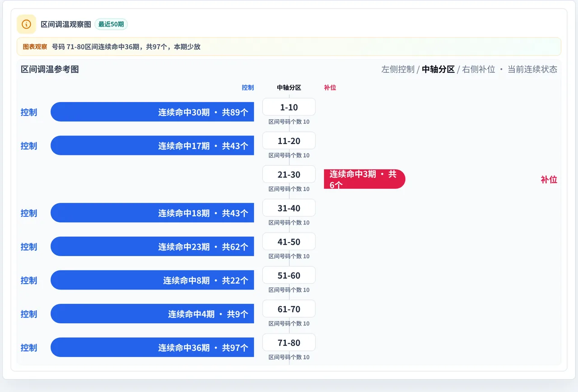Select the 41-50 range box
The height and width of the screenshot is (392, 578).
tap(289, 242)
